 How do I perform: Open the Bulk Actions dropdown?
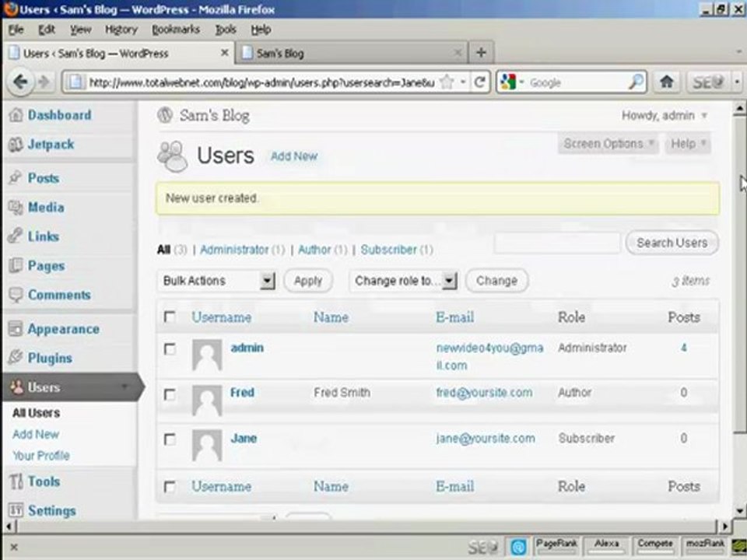[216, 281]
